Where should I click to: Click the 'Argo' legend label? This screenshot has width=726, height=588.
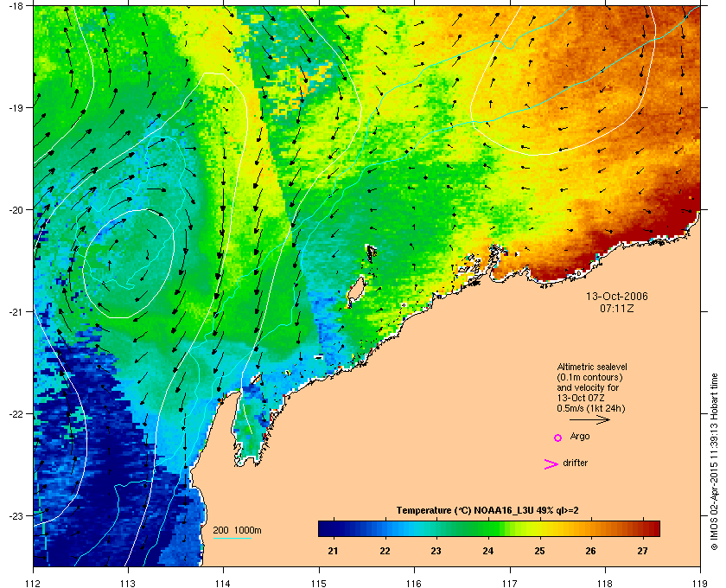coord(580,437)
